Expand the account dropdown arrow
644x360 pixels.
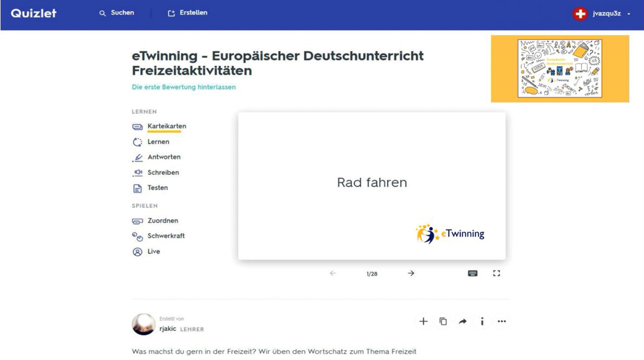629,14
